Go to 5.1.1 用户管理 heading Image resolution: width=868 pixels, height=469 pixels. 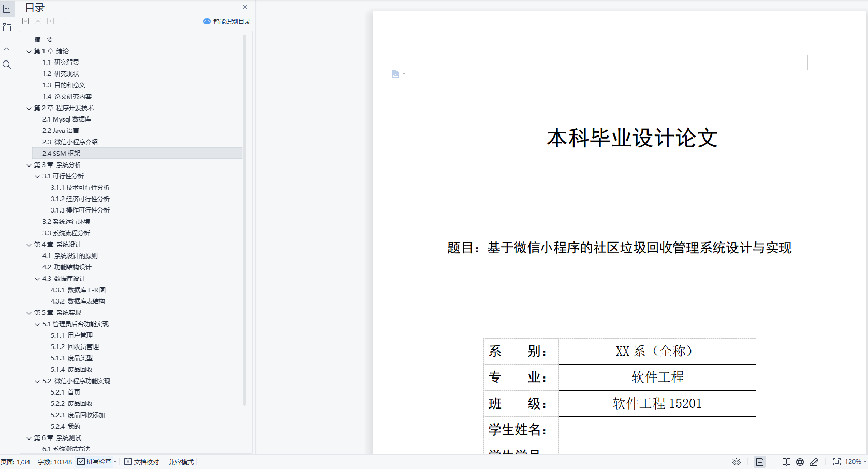(x=72, y=336)
